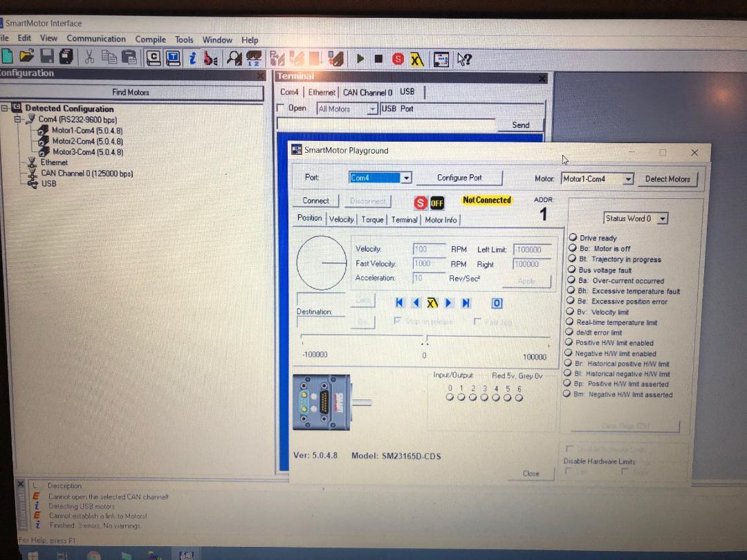Click the Bt: Trajectory in progress indicator
Image resolution: width=747 pixels, height=560 pixels.
[x=572, y=258]
